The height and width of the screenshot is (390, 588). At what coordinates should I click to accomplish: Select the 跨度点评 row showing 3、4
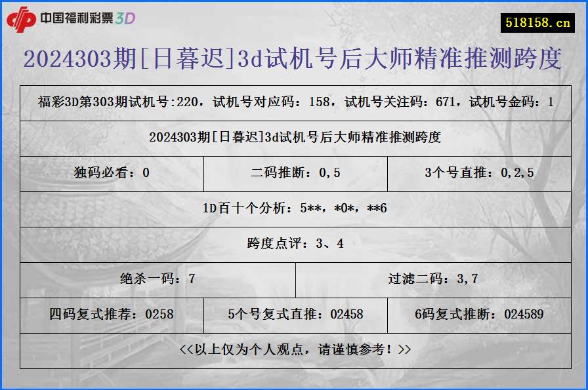[294, 244]
